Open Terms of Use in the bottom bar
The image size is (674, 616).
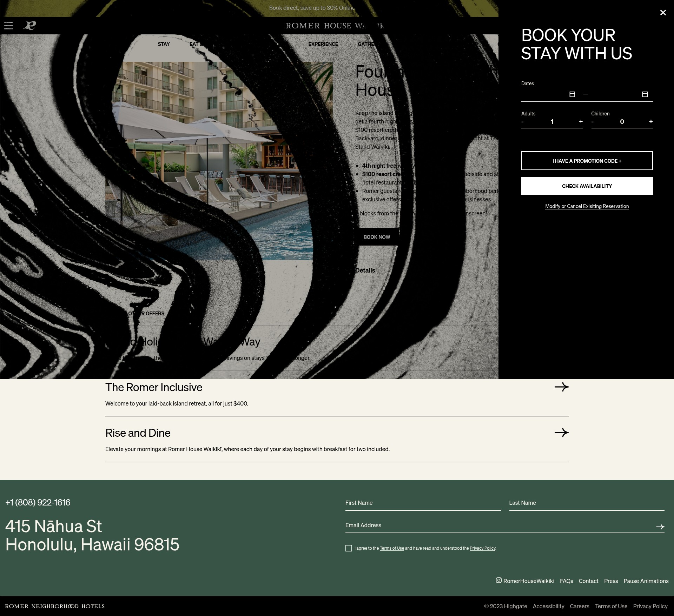pyautogui.click(x=611, y=606)
